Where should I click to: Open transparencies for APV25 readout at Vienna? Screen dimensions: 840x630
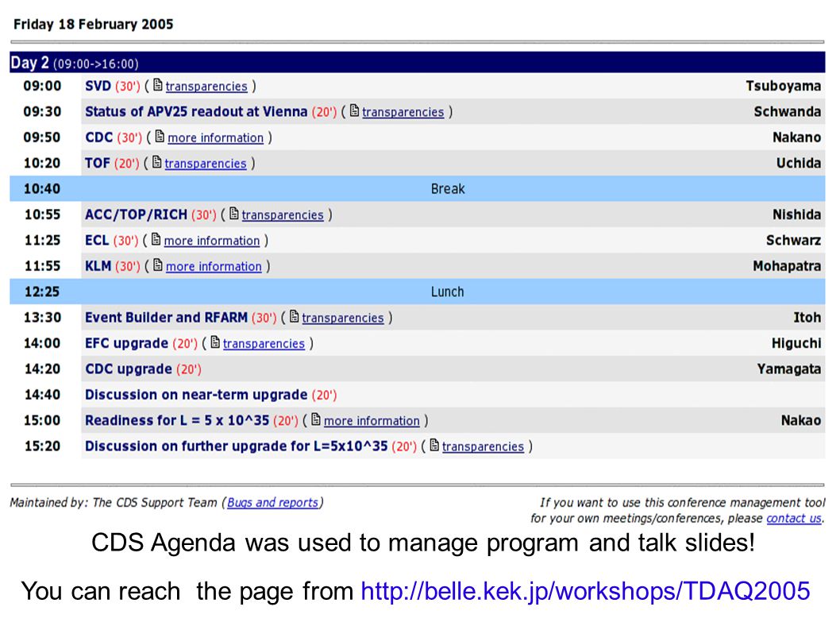click(x=403, y=112)
